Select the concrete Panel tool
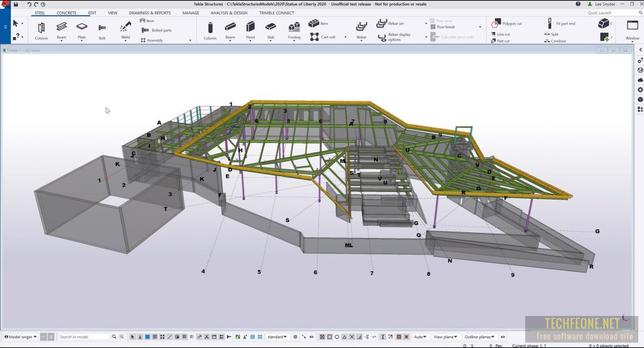 250,31
